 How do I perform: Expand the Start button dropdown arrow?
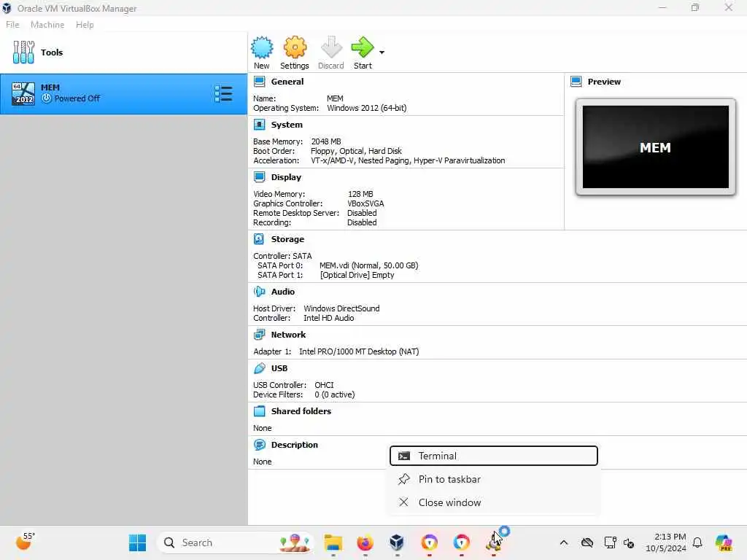pos(382,52)
